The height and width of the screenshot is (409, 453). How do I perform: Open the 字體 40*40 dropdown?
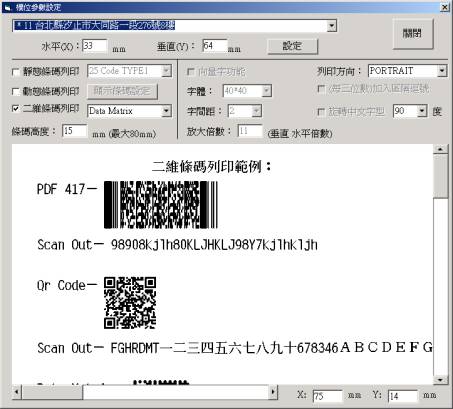(266, 91)
